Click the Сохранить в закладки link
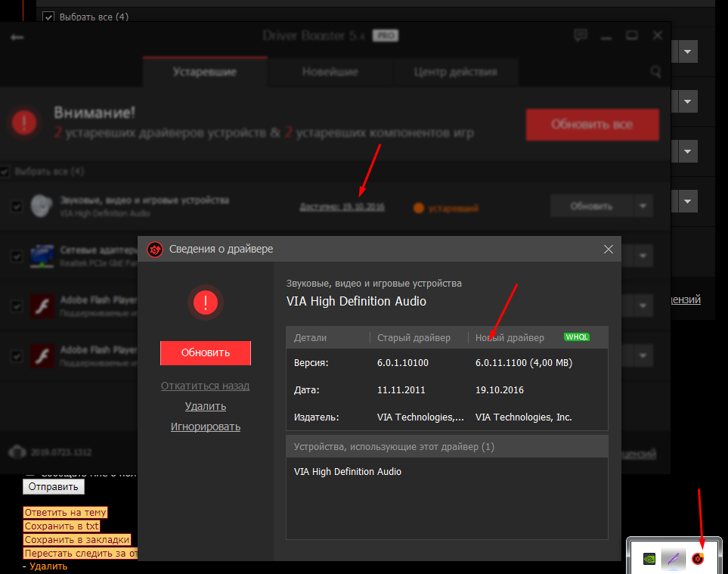 coord(77,540)
